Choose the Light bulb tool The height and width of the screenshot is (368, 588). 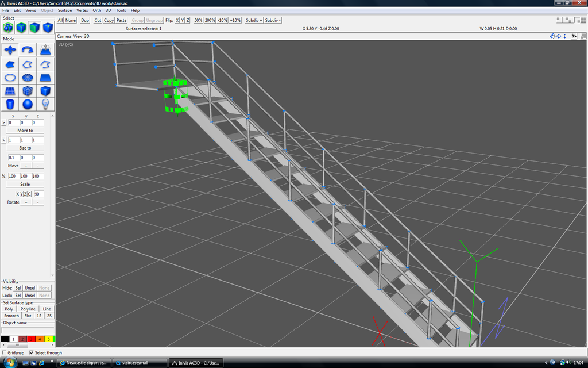click(x=45, y=104)
